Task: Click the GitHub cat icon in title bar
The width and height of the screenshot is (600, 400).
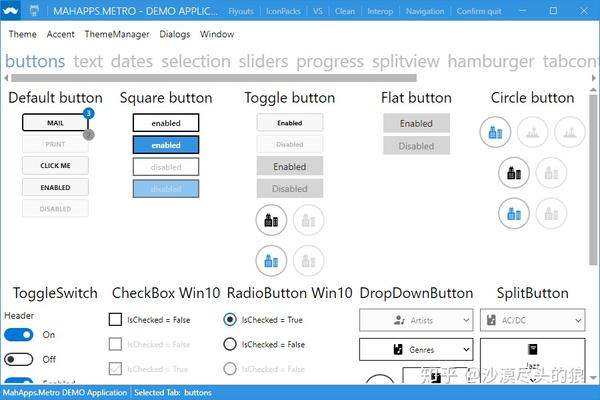Action: click(x=34, y=11)
